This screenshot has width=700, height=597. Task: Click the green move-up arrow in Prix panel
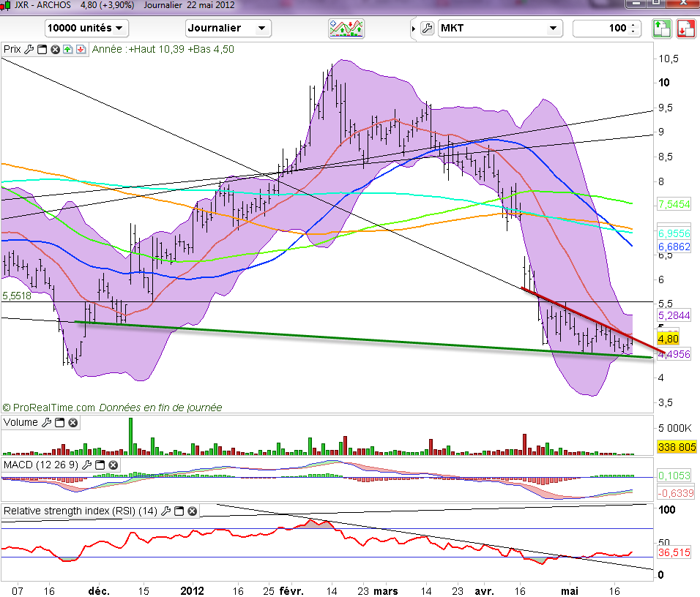[67, 50]
